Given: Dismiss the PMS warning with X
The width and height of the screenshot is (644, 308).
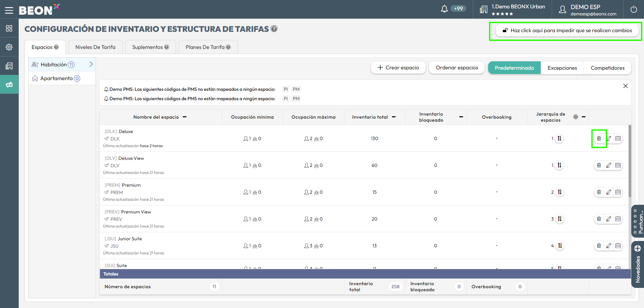Looking at the screenshot, I should (626, 86).
